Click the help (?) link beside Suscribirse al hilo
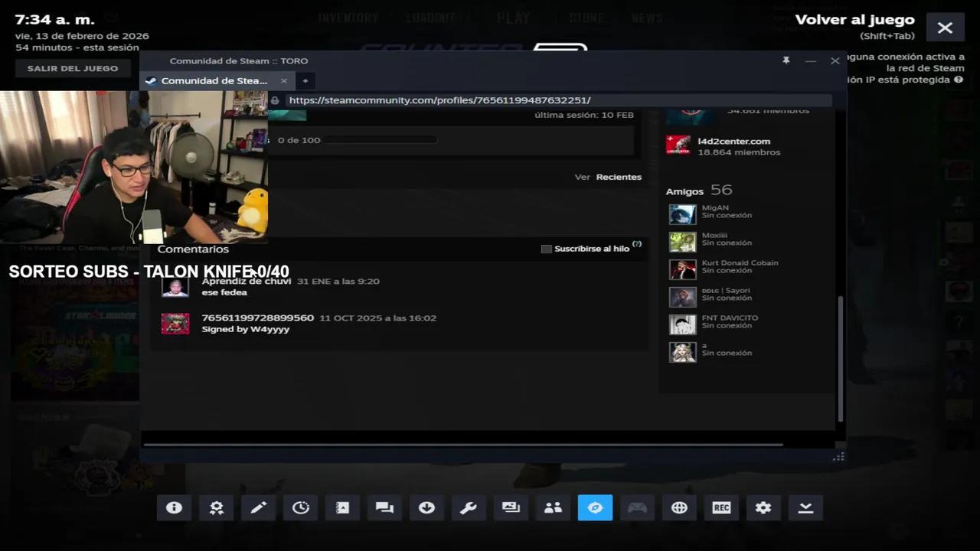This screenshot has height=551, width=980. 637,244
